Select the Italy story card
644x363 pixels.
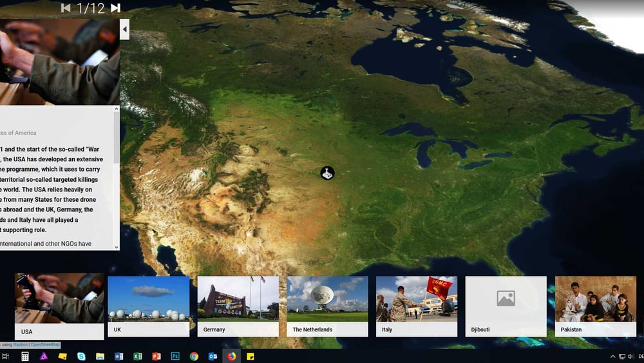tap(417, 306)
